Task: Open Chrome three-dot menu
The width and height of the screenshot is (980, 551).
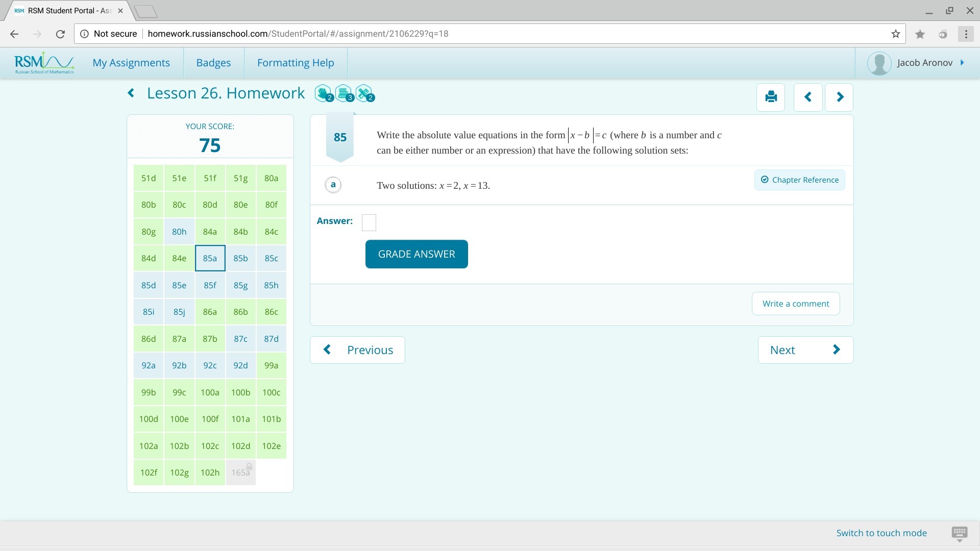Action: (x=966, y=34)
